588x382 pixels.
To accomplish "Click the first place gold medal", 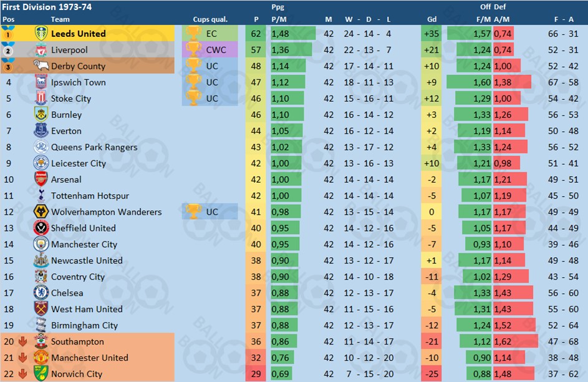I will [x=8, y=33].
